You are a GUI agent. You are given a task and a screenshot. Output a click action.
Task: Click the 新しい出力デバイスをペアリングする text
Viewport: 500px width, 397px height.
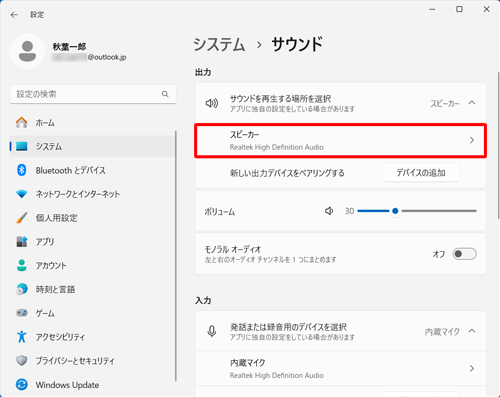click(x=287, y=173)
